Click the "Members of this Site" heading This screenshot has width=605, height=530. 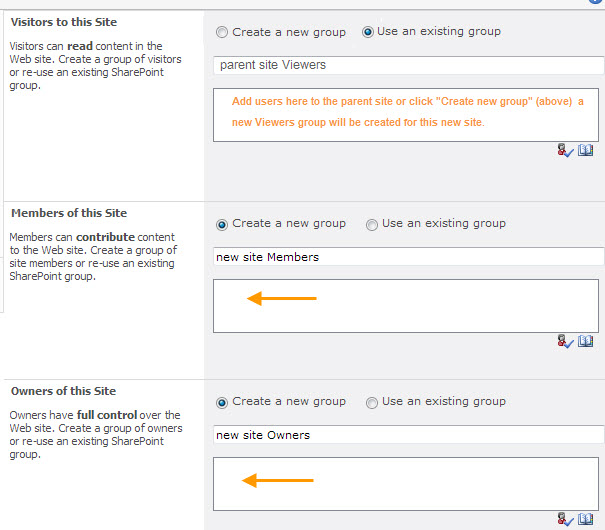69,213
